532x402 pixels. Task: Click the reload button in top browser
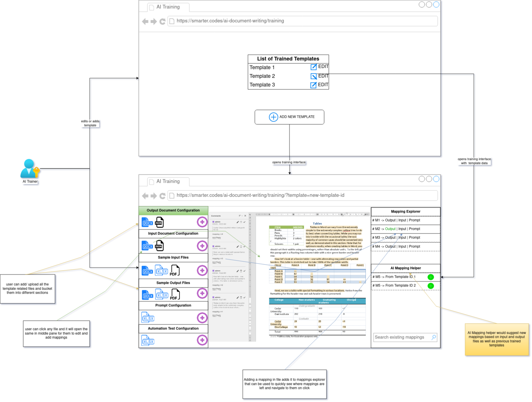click(162, 21)
